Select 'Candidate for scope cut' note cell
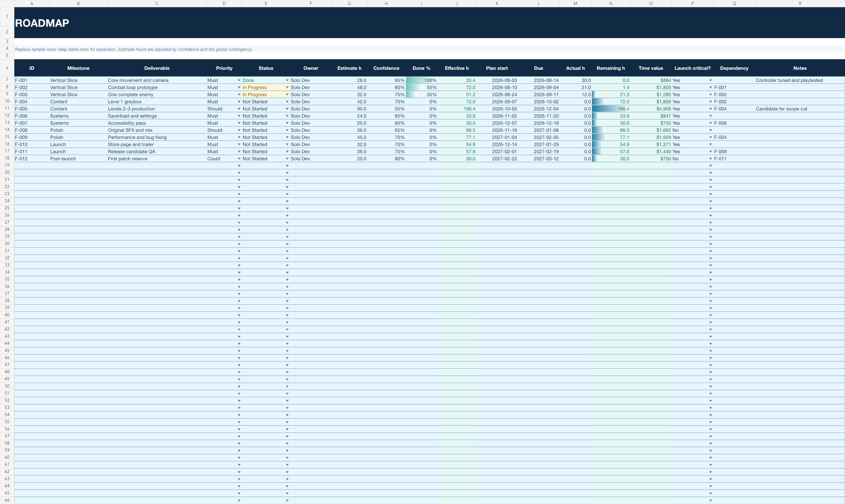 click(800, 109)
